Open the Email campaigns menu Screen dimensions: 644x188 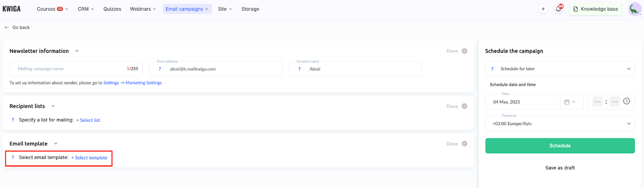(187, 9)
